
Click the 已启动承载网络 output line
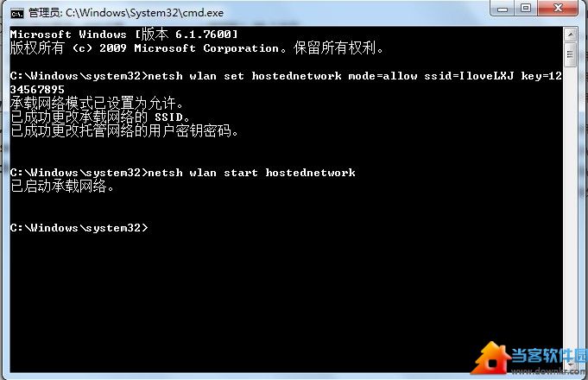62,186
